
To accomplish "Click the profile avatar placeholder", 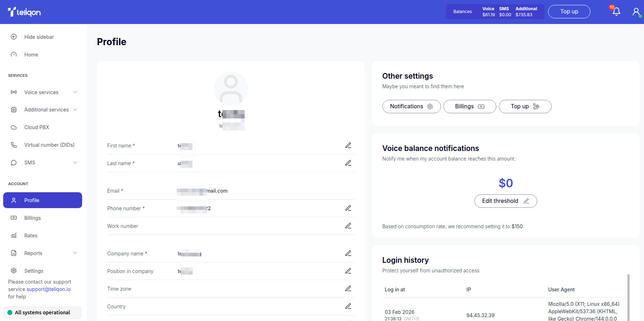I will [231, 89].
